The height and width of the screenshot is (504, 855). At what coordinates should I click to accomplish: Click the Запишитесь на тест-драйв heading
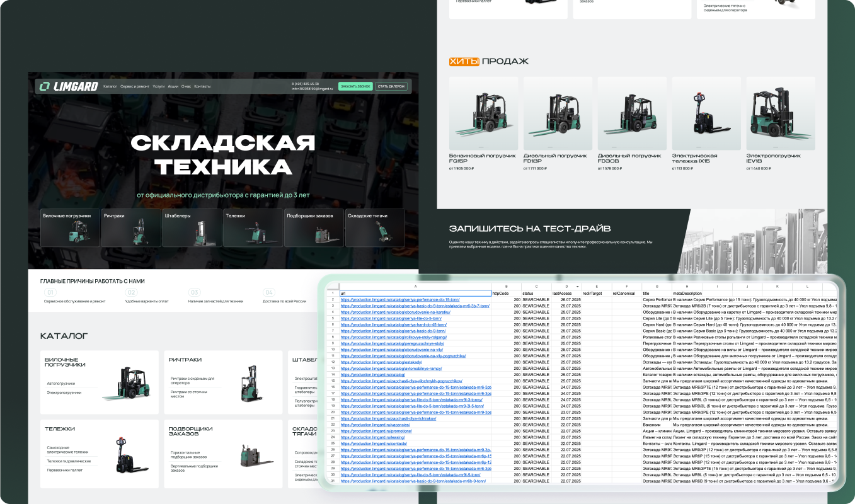point(529,229)
